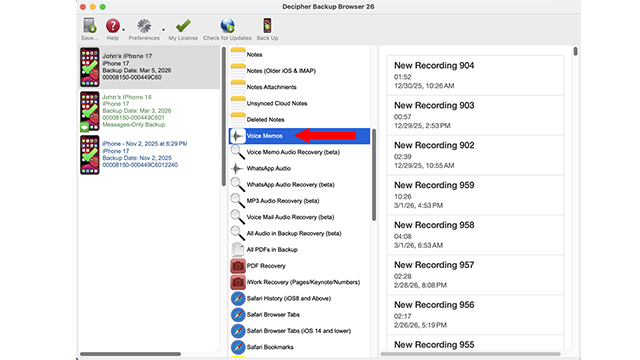This screenshot has height=360, width=640.
Task: Select the New Recording 903 entry
Action: pos(475,116)
